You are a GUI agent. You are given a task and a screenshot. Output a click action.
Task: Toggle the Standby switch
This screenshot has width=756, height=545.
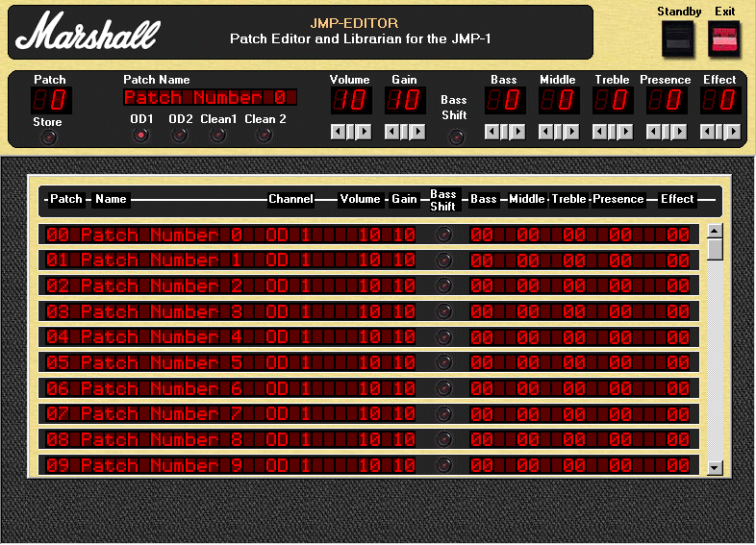(678, 40)
